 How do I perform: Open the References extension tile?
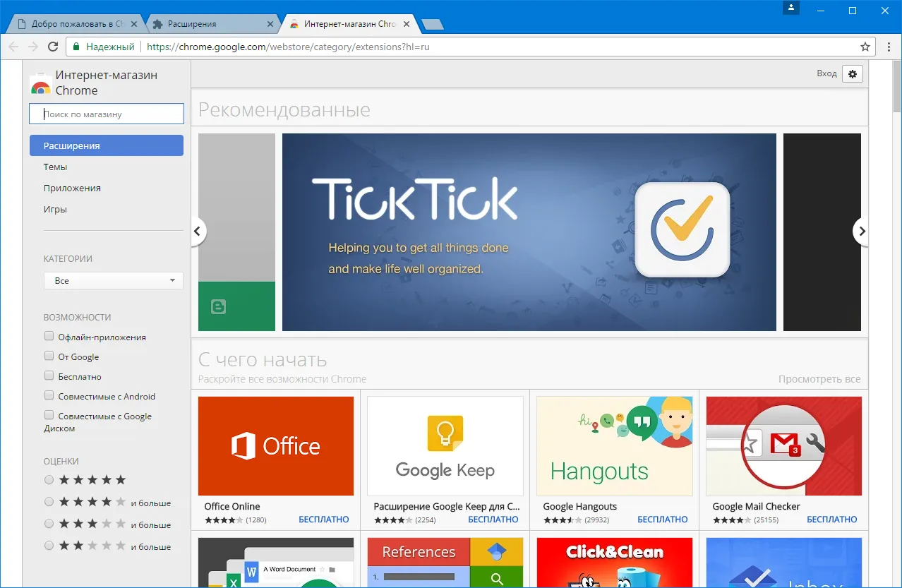click(445, 563)
